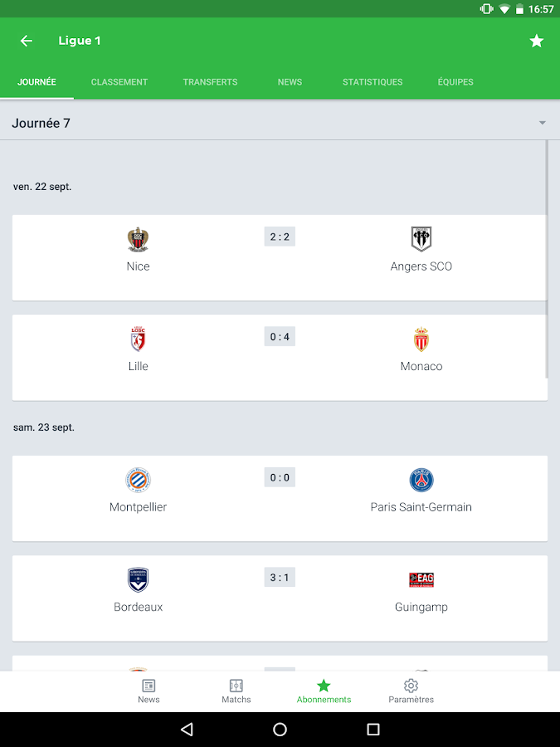The width and height of the screenshot is (560, 747).
Task: Open the News section in bottom bar
Action: click(149, 690)
